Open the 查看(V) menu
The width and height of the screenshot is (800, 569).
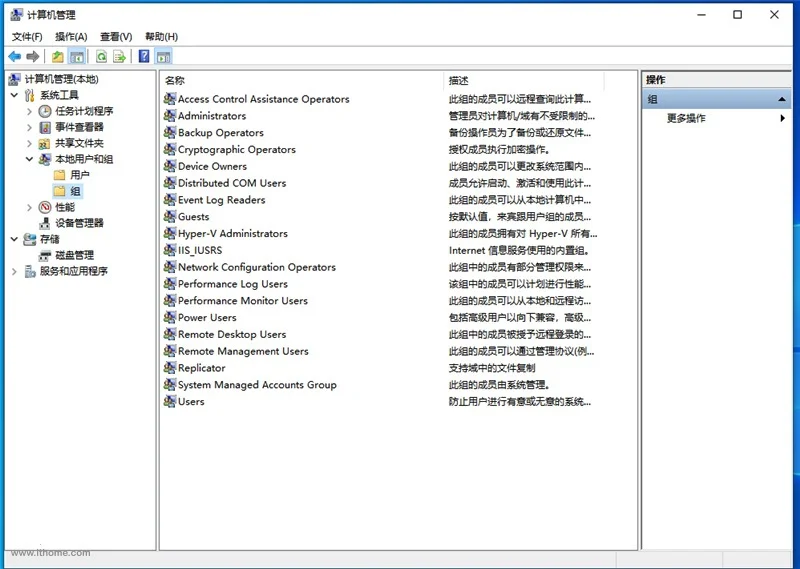click(x=116, y=37)
